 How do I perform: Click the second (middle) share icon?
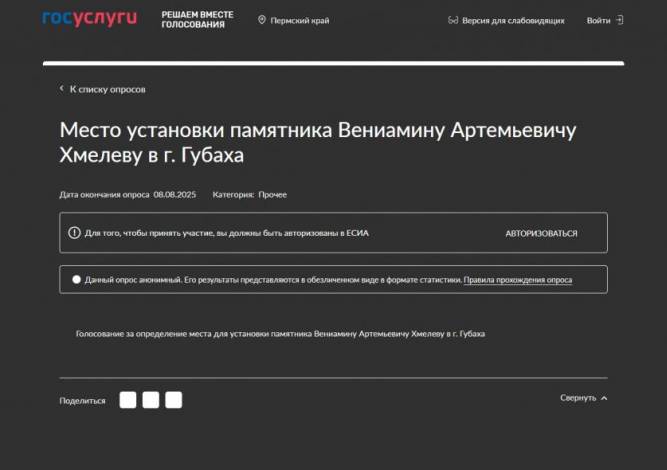tap(151, 400)
